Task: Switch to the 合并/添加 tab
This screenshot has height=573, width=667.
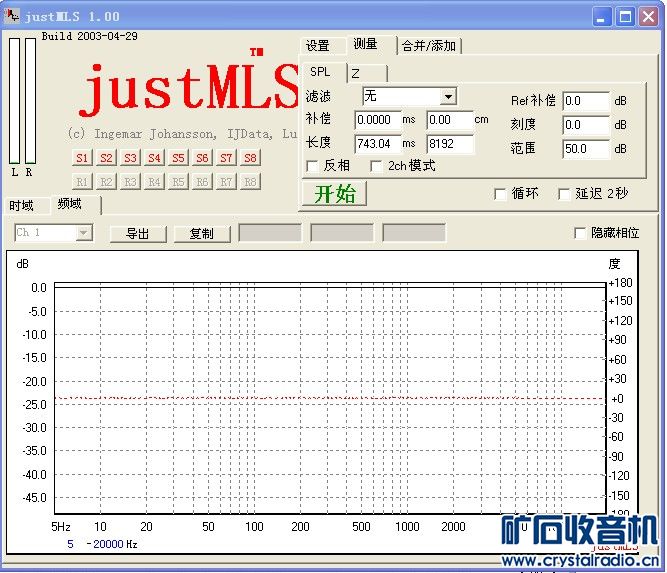Action: tap(429, 46)
